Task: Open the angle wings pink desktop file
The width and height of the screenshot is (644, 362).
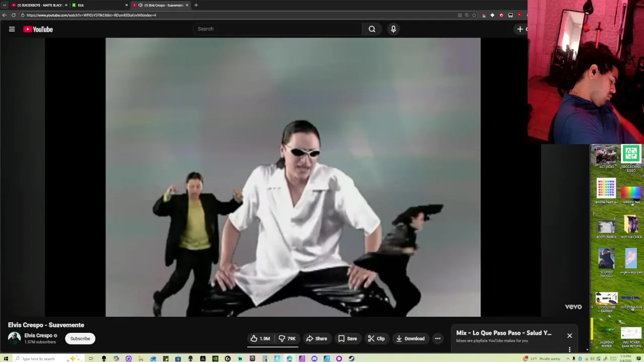Action: click(x=631, y=262)
